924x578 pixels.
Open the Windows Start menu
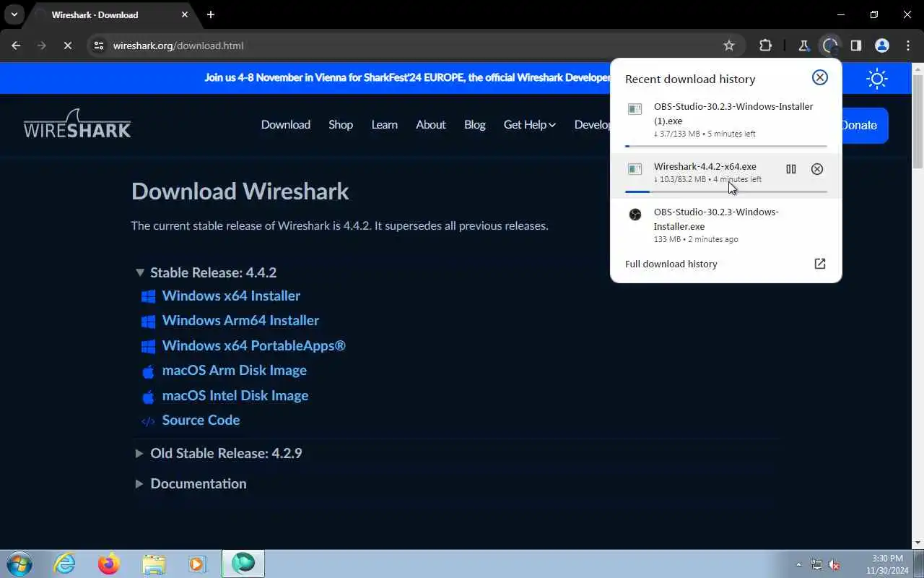[x=19, y=564]
